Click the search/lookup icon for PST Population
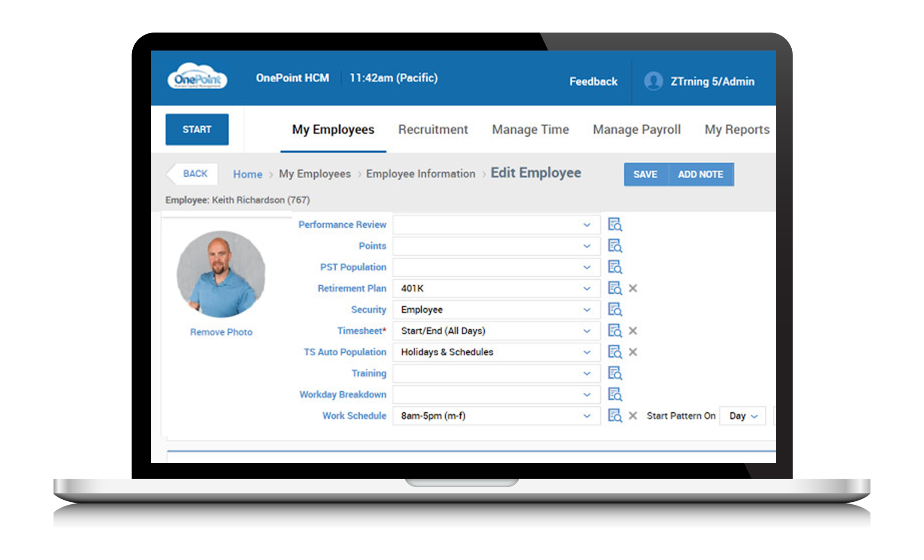The width and height of the screenshot is (924, 560). (x=614, y=266)
